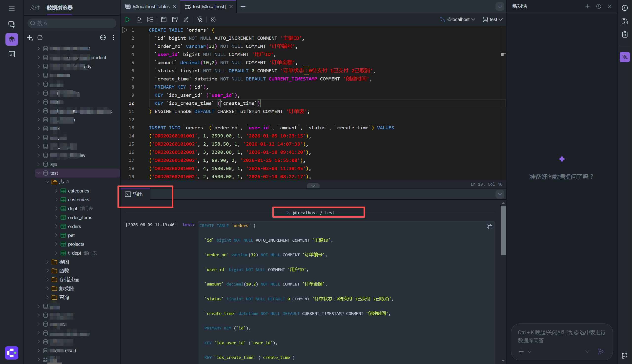
Task: Click the save file icon in editor toolbar
Action: (164, 19)
